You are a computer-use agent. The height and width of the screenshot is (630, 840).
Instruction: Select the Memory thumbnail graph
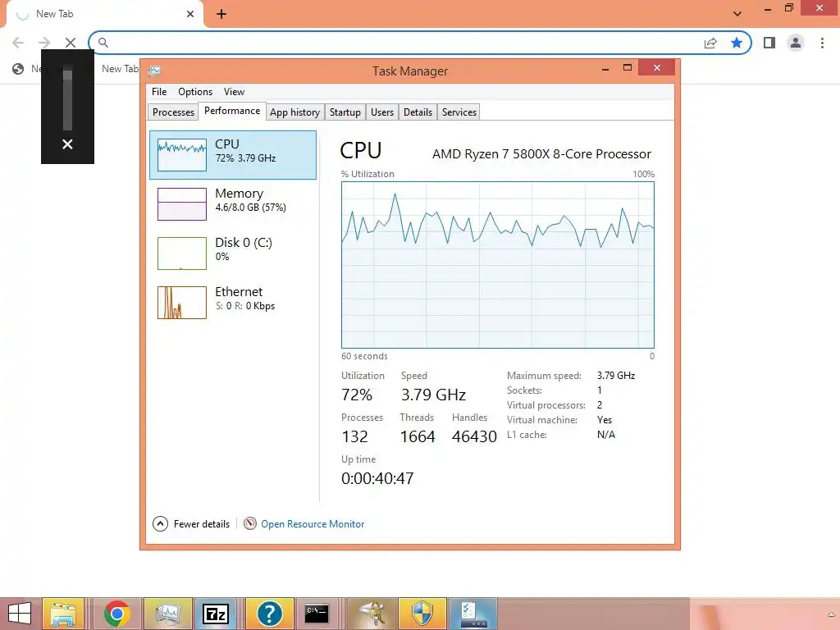(182, 204)
